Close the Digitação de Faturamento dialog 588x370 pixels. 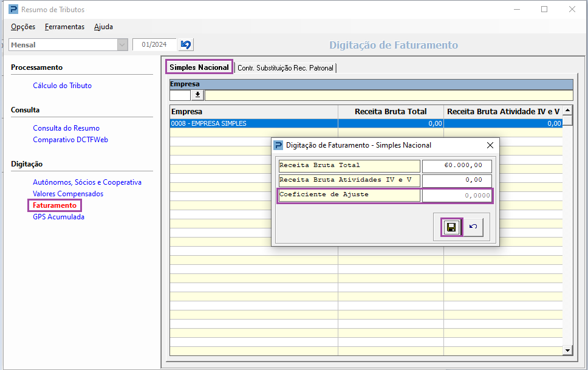pyautogui.click(x=490, y=145)
